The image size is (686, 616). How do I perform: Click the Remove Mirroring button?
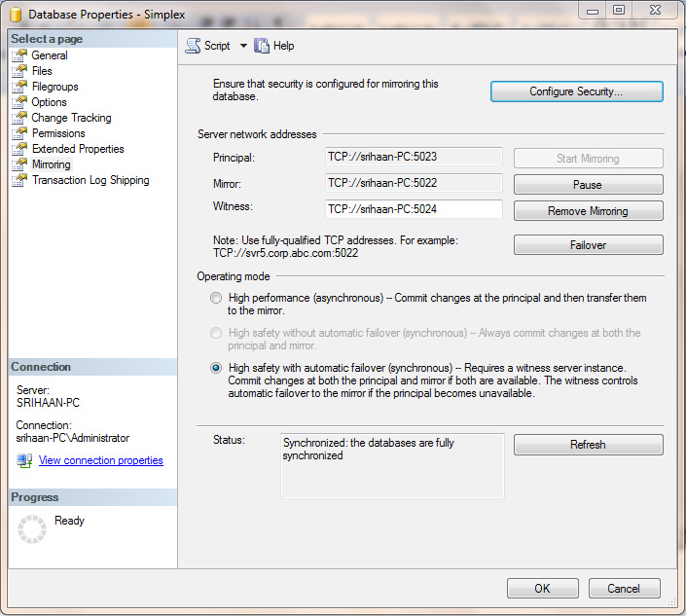tap(589, 211)
